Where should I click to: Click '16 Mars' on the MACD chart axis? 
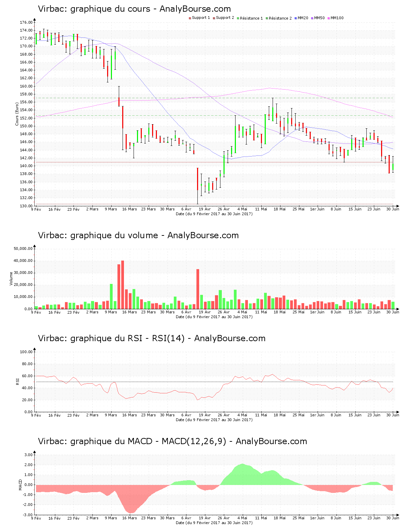point(129,518)
